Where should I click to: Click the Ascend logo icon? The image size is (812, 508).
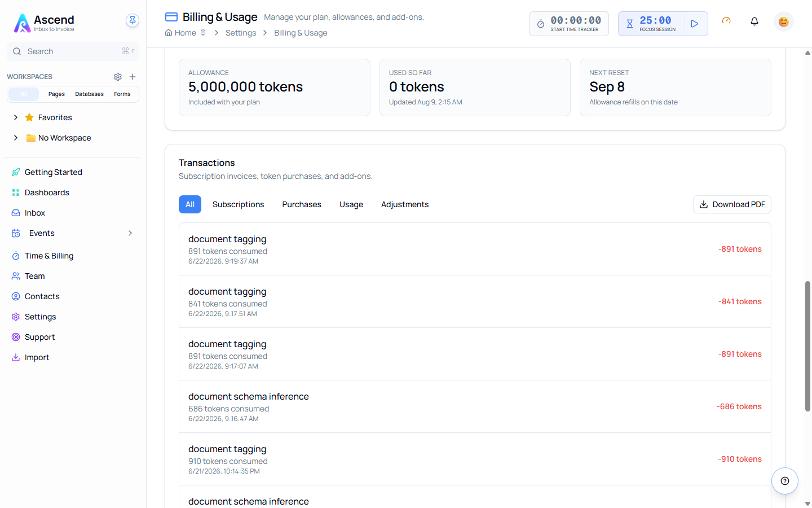pos(22,23)
